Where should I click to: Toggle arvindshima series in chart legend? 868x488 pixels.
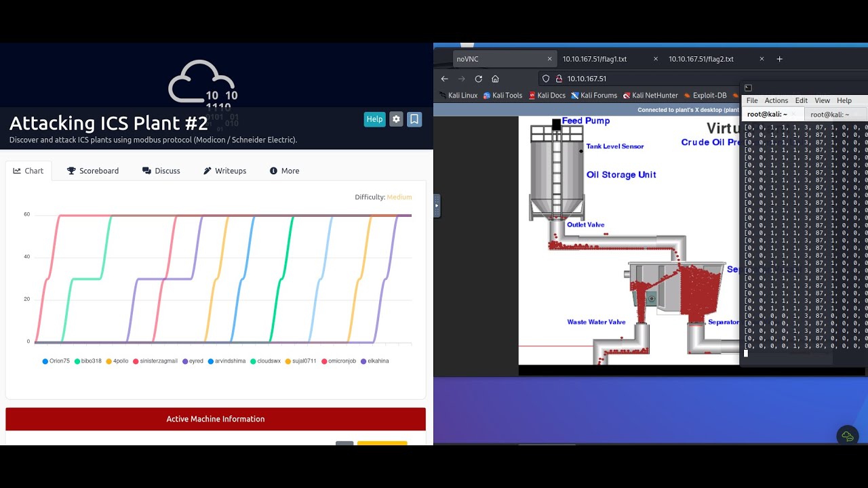[x=226, y=361]
